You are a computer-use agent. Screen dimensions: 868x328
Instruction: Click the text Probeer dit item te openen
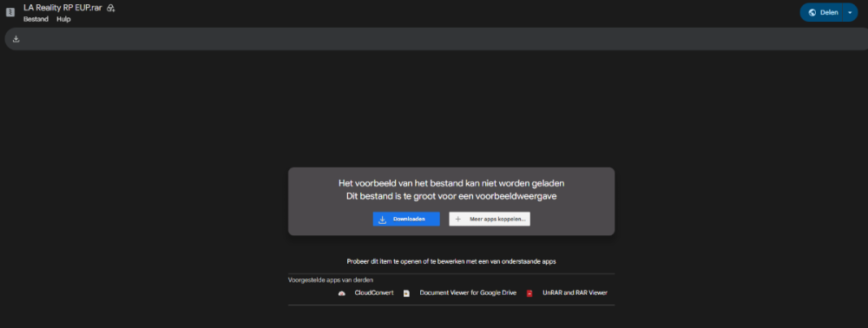click(451, 261)
